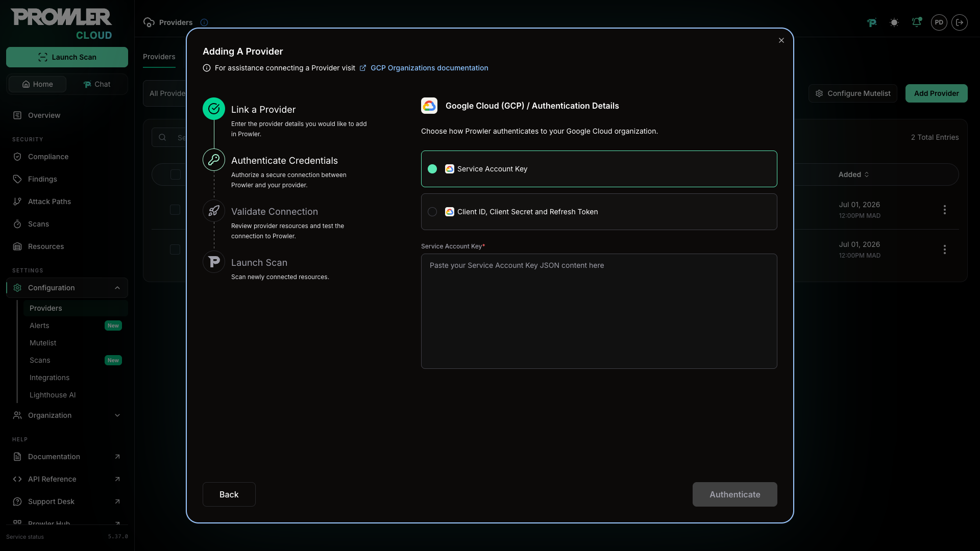Open Support Desk help icon
This screenshot has width=980, height=551.
coord(17,502)
